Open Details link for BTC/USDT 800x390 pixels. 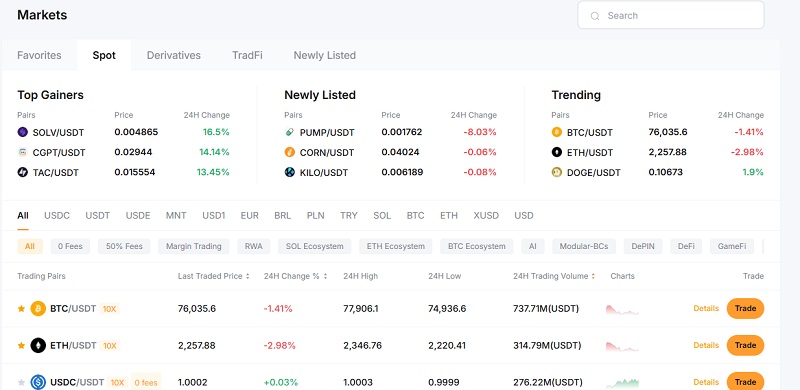coord(706,308)
